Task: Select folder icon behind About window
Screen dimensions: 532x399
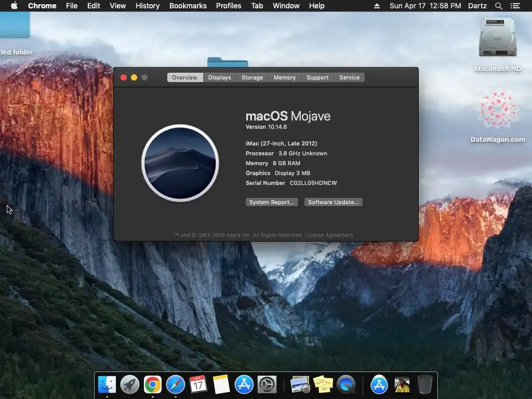Action: pos(228,62)
